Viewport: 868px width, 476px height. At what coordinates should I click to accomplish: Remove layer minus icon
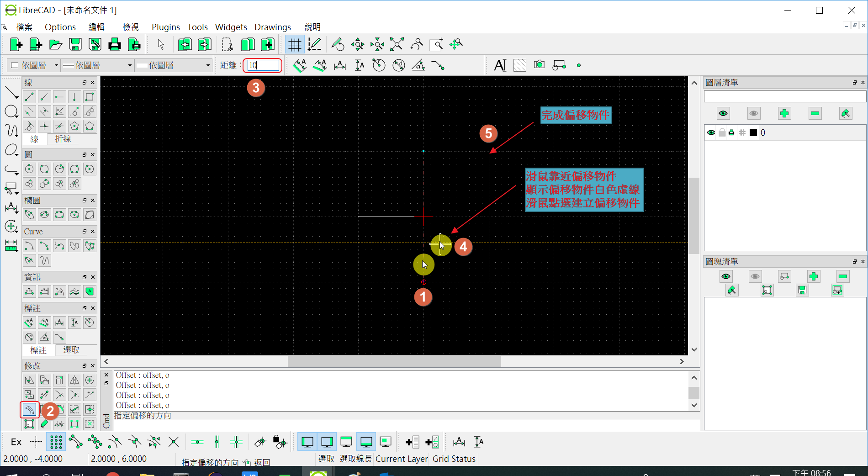[x=815, y=113]
